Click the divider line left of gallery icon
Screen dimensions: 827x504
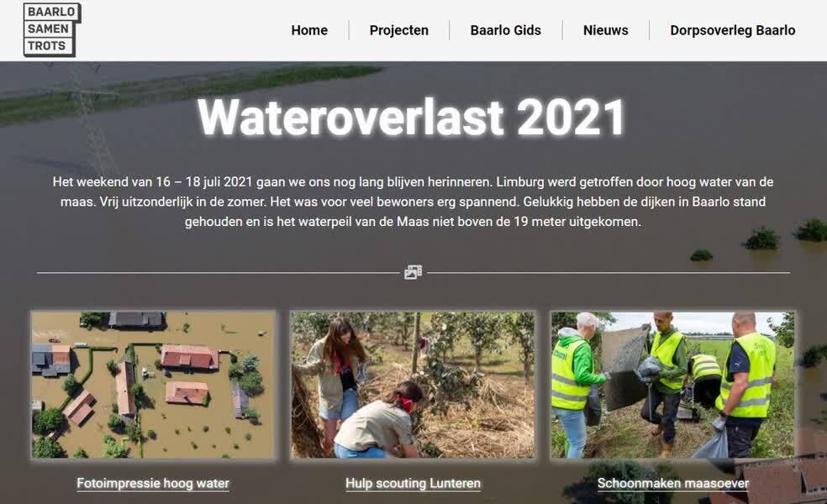pyautogui.click(x=219, y=273)
